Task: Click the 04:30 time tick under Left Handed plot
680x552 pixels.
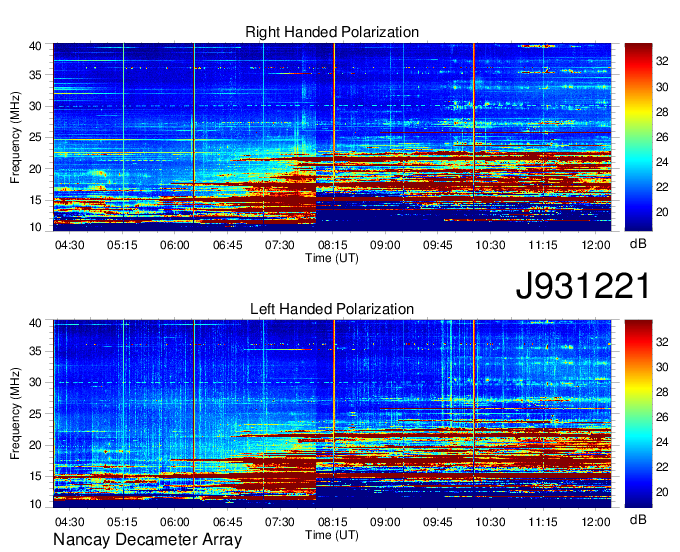Action: [x=69, y=522]
